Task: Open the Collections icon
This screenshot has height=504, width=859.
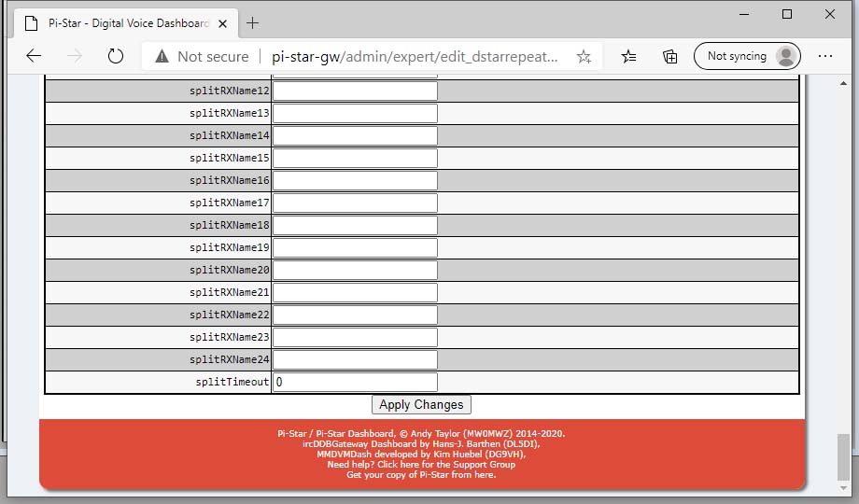Action: click(x=670, y=56)
